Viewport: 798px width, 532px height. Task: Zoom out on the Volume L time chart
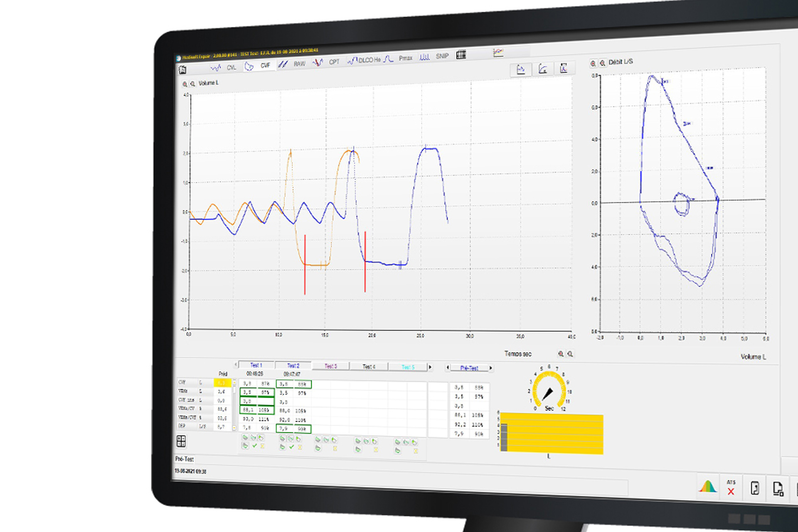193,84
